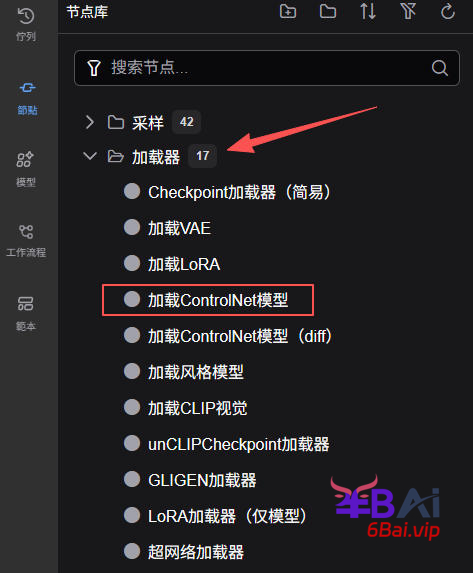Image resolution: width=473 pixels, height=573 pixels.
Task: Select the GLIGEN加载器 node item
Action: [x=190, y=480]
